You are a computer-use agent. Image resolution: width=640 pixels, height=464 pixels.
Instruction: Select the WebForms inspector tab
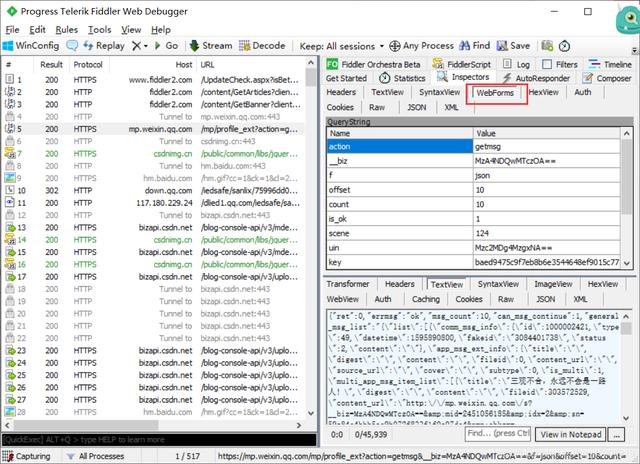(495, 93)
